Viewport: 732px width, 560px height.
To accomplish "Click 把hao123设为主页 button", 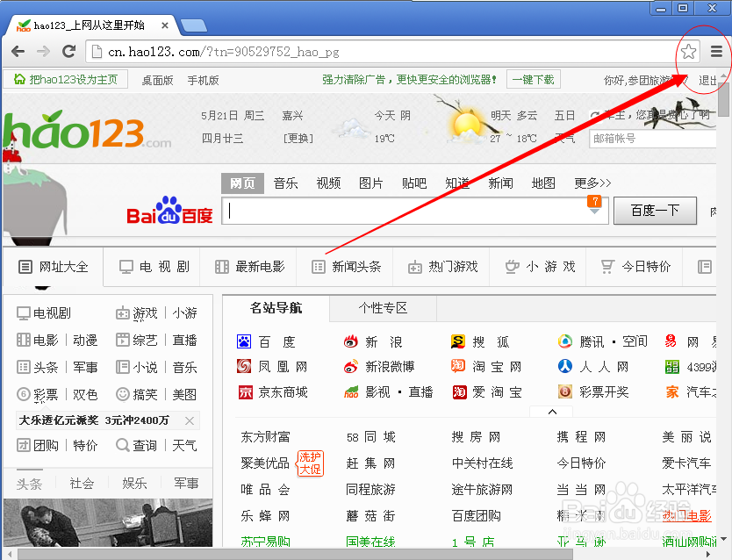I will click(65, 79).
